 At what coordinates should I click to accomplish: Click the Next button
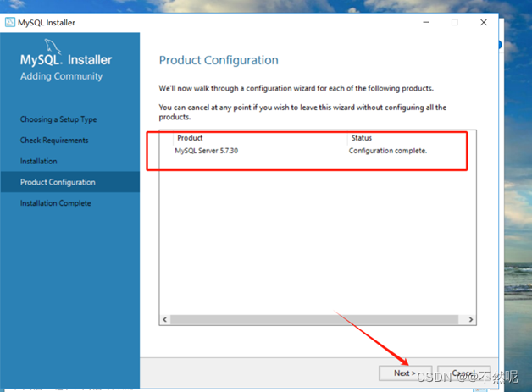(405, 373)
